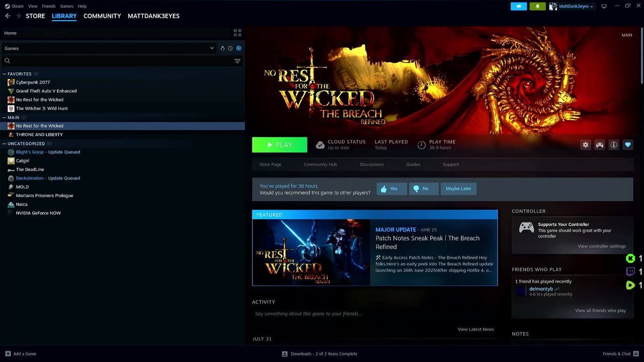Screen dimensions: 644x362
Task: Click the activity comment input field
Action: [374, 314]
